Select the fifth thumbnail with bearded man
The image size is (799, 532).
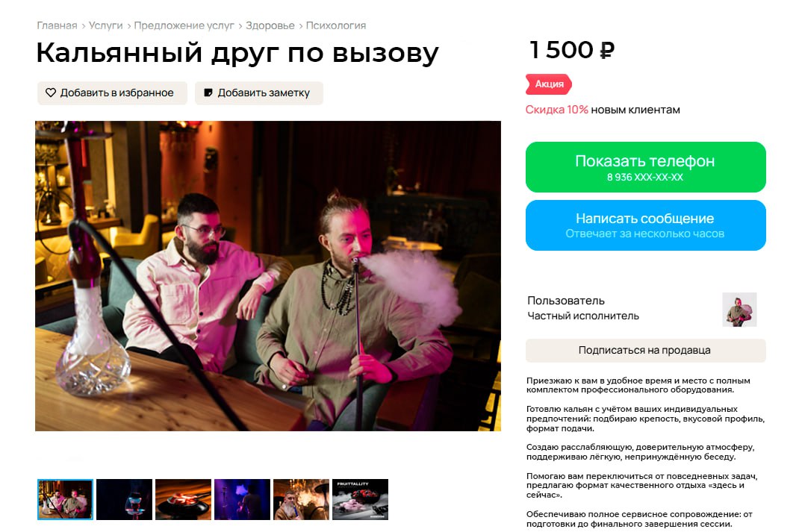pos(301,499)
